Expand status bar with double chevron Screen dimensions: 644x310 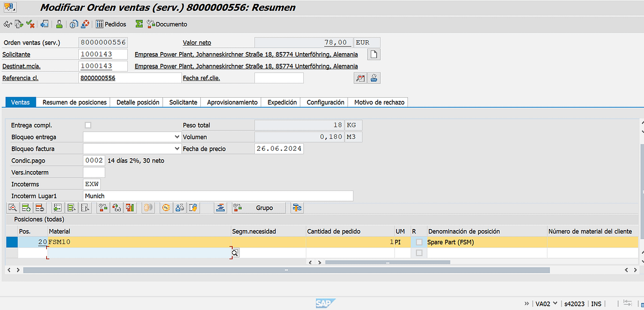point(526,304)
